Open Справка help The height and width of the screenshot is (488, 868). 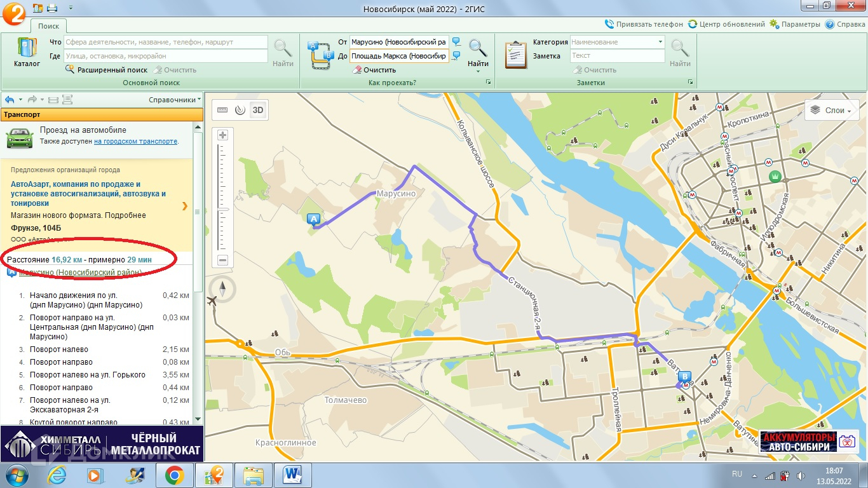(x=845, y=24)
